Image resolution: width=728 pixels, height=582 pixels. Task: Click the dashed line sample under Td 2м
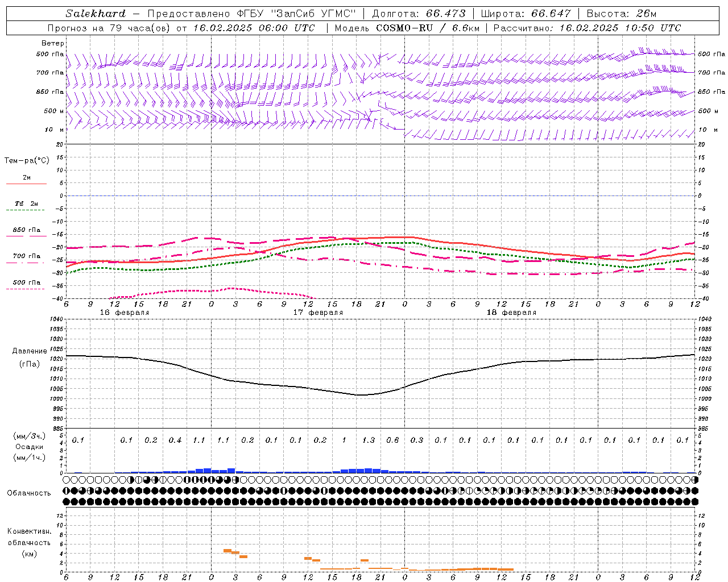coord(26,210)
